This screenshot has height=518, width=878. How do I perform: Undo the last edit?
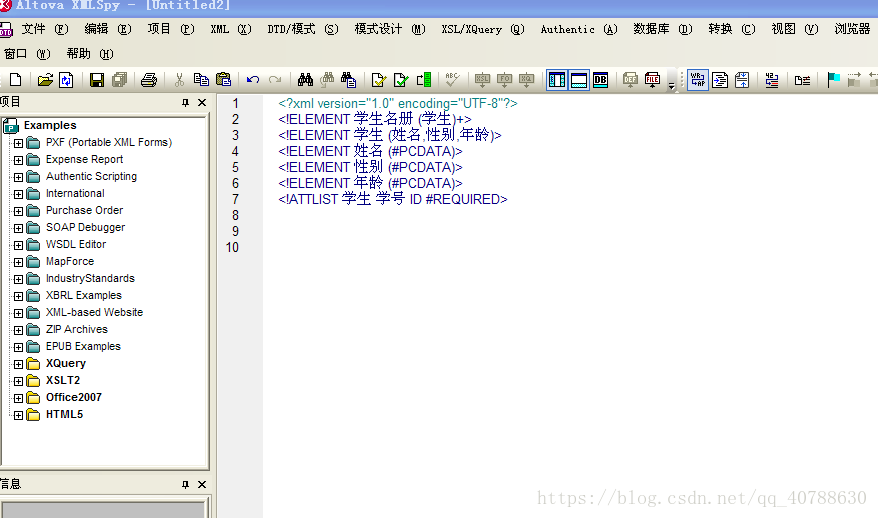tap(253, 80)
